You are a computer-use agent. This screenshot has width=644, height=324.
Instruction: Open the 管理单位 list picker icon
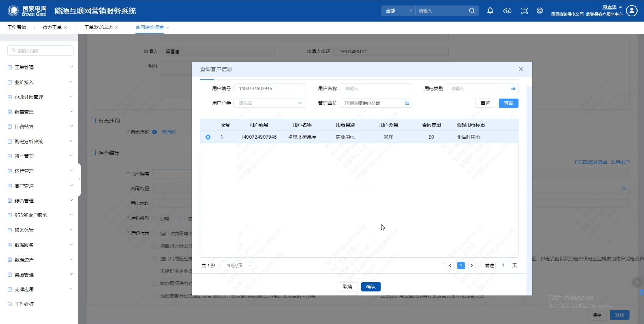pos(407,103)
